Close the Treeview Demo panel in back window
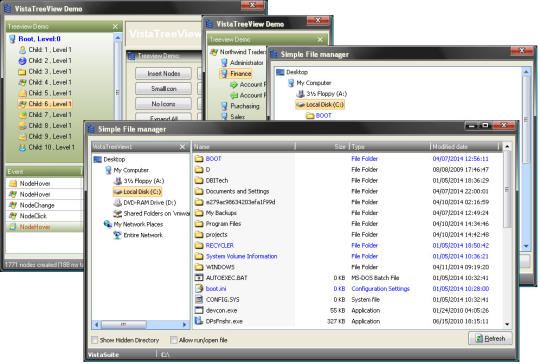540x364 pixels. (115, 27)
